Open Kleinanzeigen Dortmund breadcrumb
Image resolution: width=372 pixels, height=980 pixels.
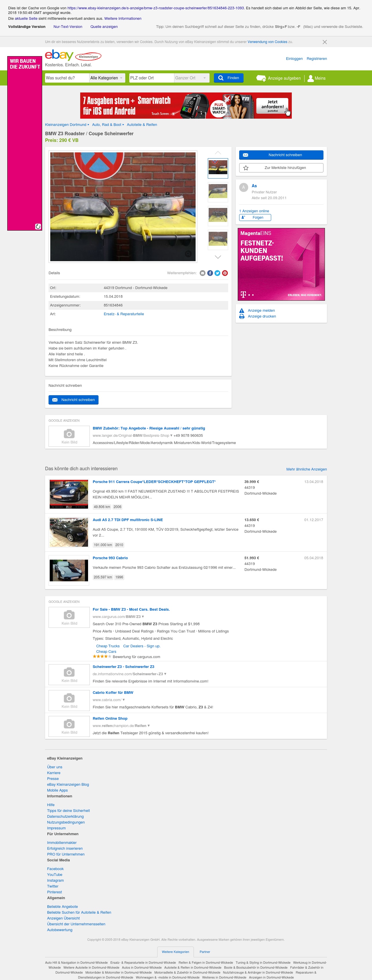[x=66, y=125]
